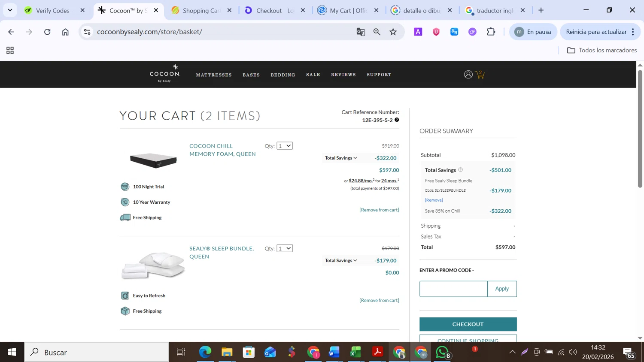Open the Support menu
644x362 pixels.
[379, 75]
